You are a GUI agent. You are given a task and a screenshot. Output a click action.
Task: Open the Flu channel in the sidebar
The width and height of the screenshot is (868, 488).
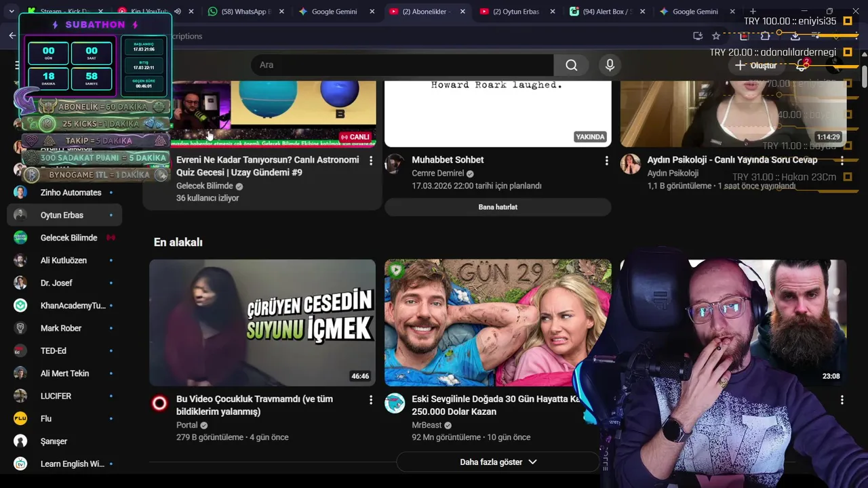point(64,418)
